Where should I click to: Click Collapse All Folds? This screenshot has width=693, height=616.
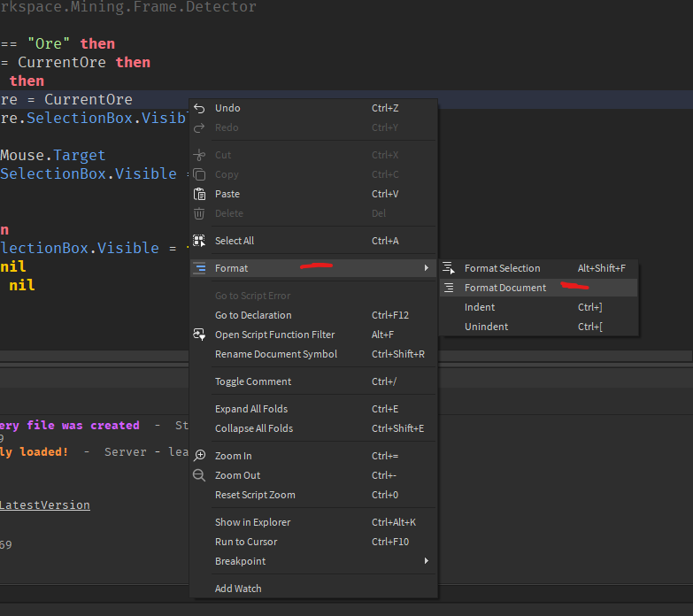point(254,428)
